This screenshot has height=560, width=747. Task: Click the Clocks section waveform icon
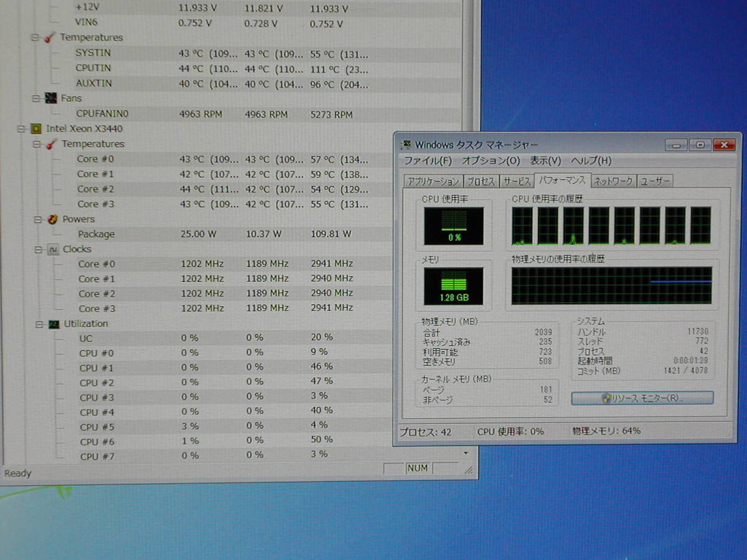tap(54, 250)
